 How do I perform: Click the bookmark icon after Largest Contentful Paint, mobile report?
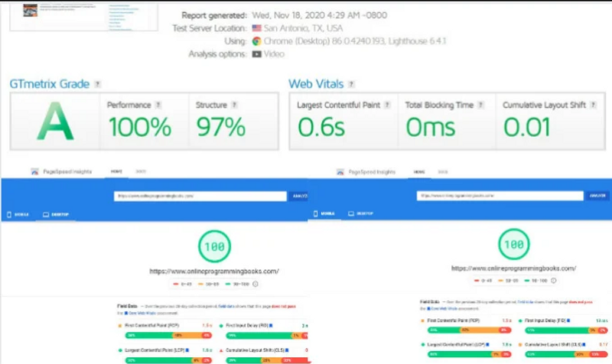(487, 345)
